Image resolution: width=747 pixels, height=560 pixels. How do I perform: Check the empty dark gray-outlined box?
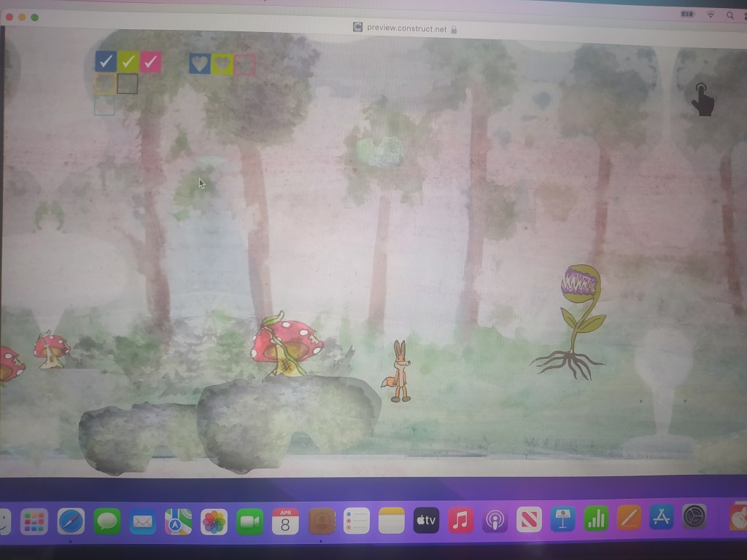pos(128,85)
